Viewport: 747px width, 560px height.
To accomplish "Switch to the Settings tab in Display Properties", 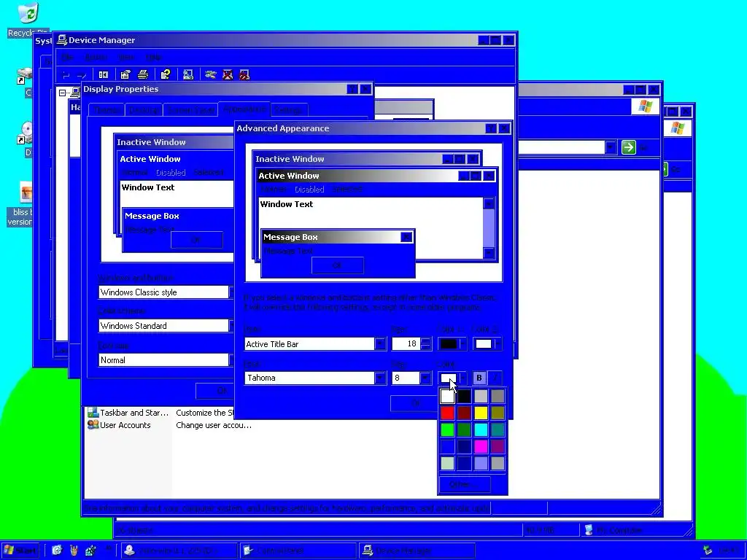I will click(289, 110).
